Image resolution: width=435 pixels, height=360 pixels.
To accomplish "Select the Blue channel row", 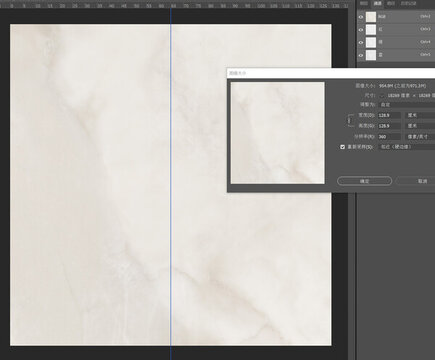I will coord(396,55).
